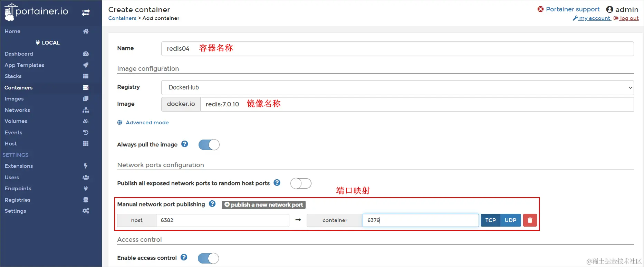
Task: Open Users in the sidebar
Action: tap(12, 178)
